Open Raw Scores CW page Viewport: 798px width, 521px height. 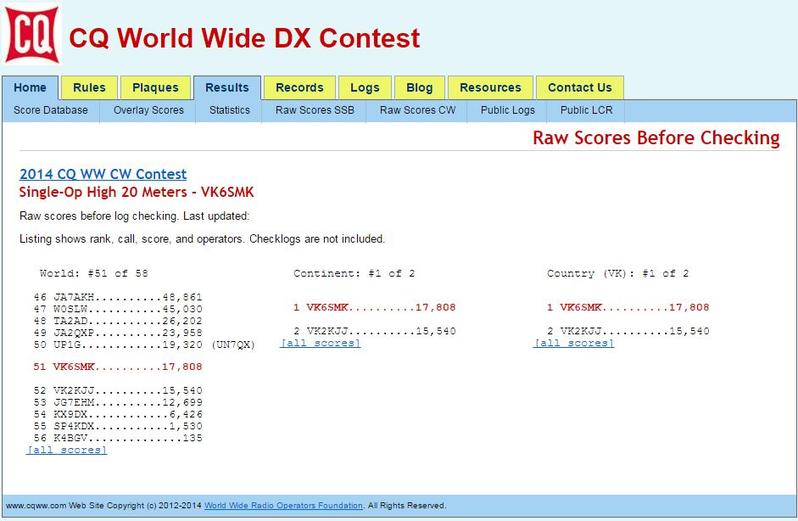click(417, 110)
